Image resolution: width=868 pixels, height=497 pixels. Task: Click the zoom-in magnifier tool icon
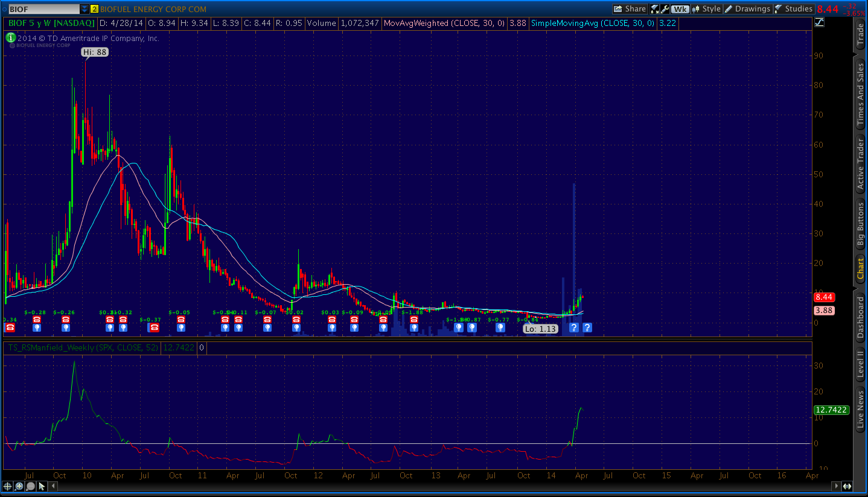pyautogui.click(x=19, y=486)
